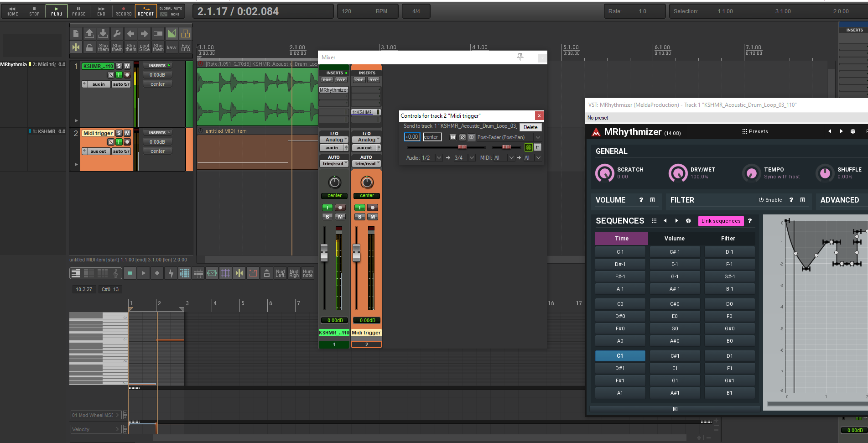Switch to the Filter sequences tab
Image resolution: width=868 pixels, height=443 pixels.
point(728,239)
